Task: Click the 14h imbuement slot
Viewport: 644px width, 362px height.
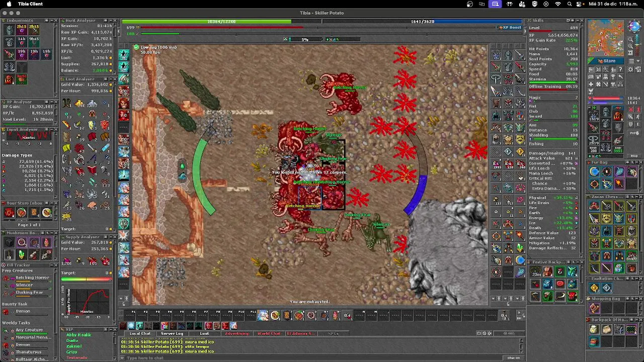Action: (22, 42)
